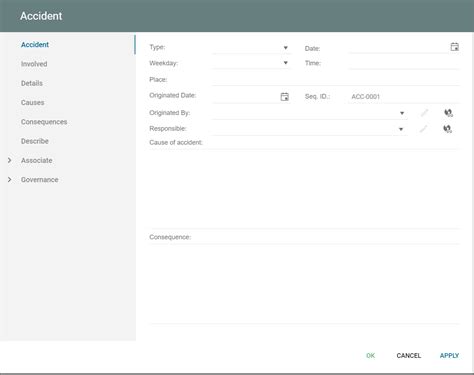Click the CANCEL button
The image size is (474, 375).
click(x=409, y=356)
